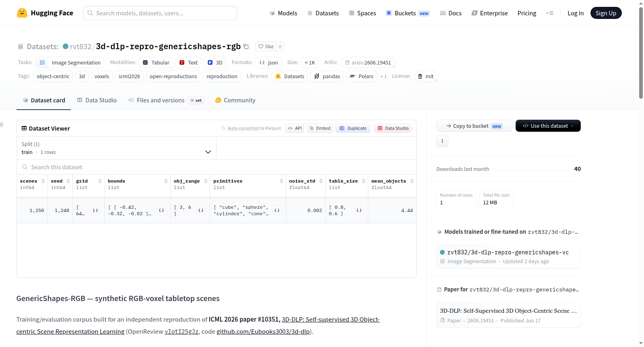
Task: Copy dataset name with the copy icon
Action: tap(246, 46)
